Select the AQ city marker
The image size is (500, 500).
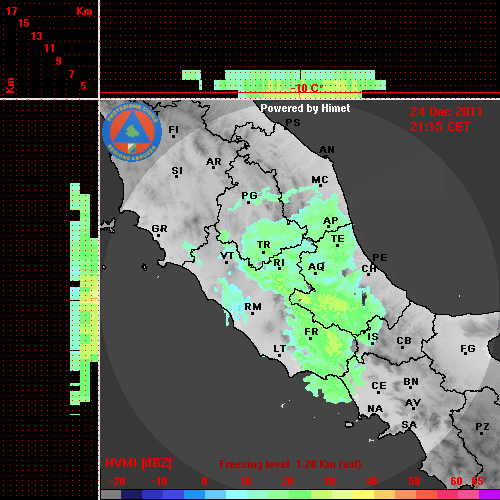pyautogui.click(x=316, y=267)
